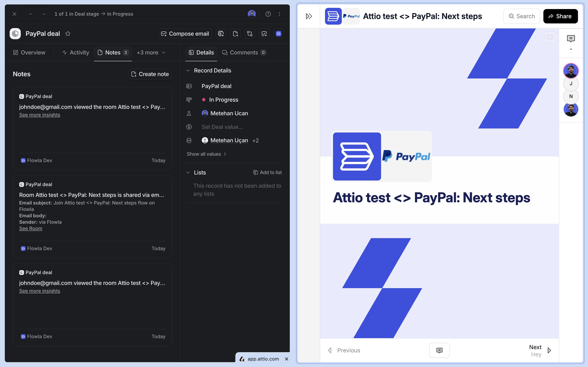
Task: Open the three-dot more options menu
Action: (279, 14)
